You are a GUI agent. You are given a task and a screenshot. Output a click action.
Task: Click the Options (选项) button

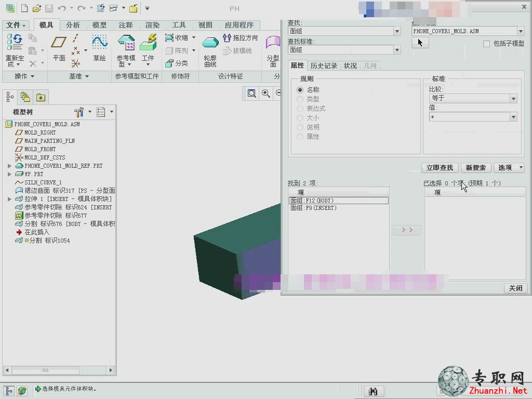pyautogui.click(x=509, y=168)
